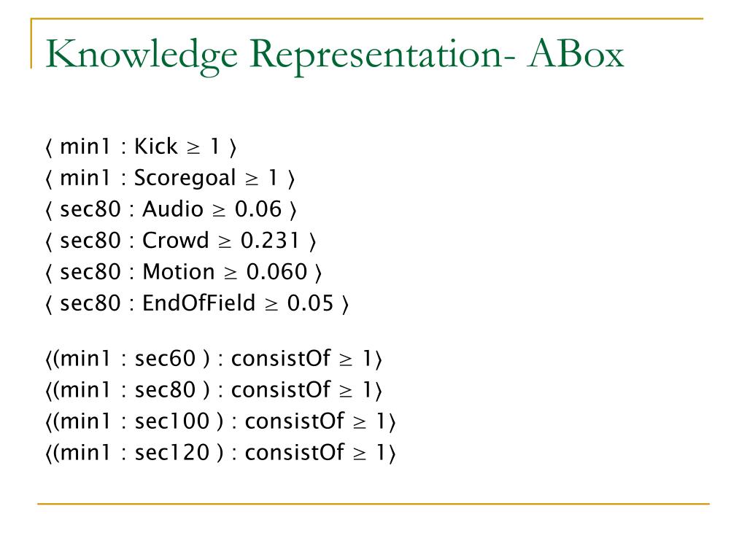747x560 pixels.
Task: Click the (min1 : sec120) consistOf line
Action: pyautogui.click(x=220, y=453)
